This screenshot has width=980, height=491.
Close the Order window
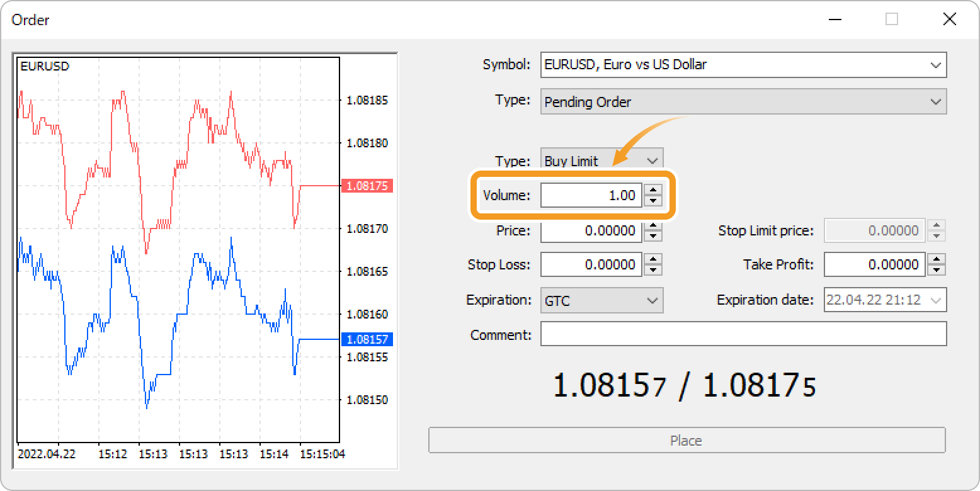tap(949, 20)
